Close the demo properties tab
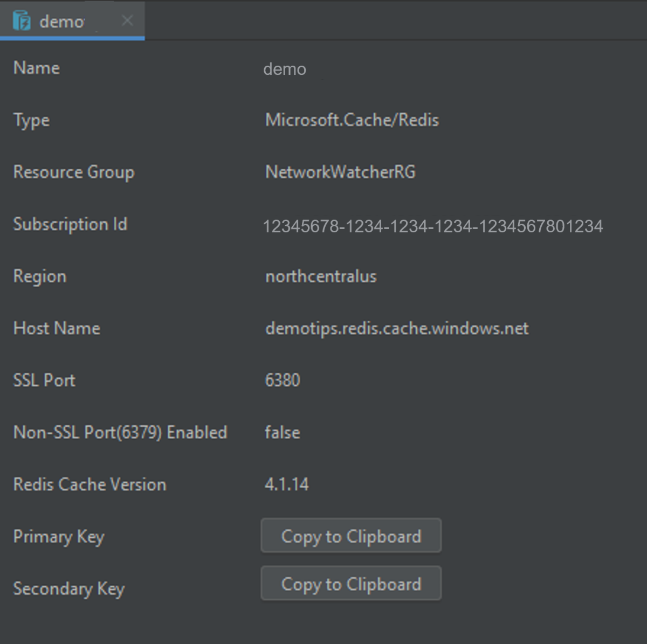The height and width of the screenshot is (644, 647). click(x=127, y=20)
